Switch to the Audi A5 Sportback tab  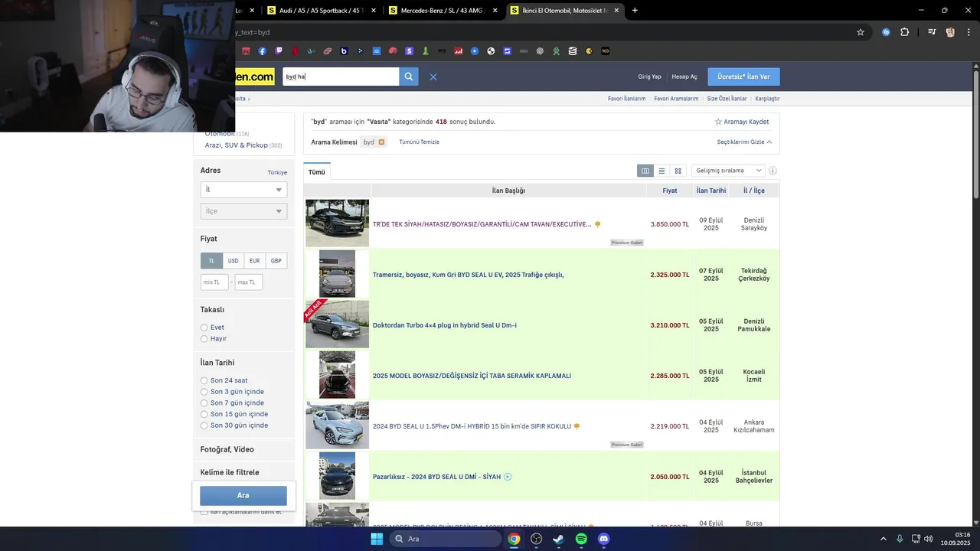(x=322, y=11)
